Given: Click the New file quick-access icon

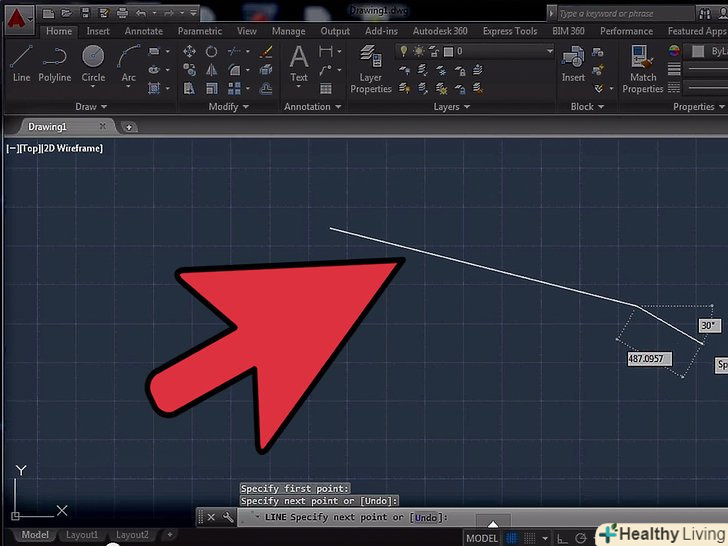Looking at the screenshot, I should point(48,13).
